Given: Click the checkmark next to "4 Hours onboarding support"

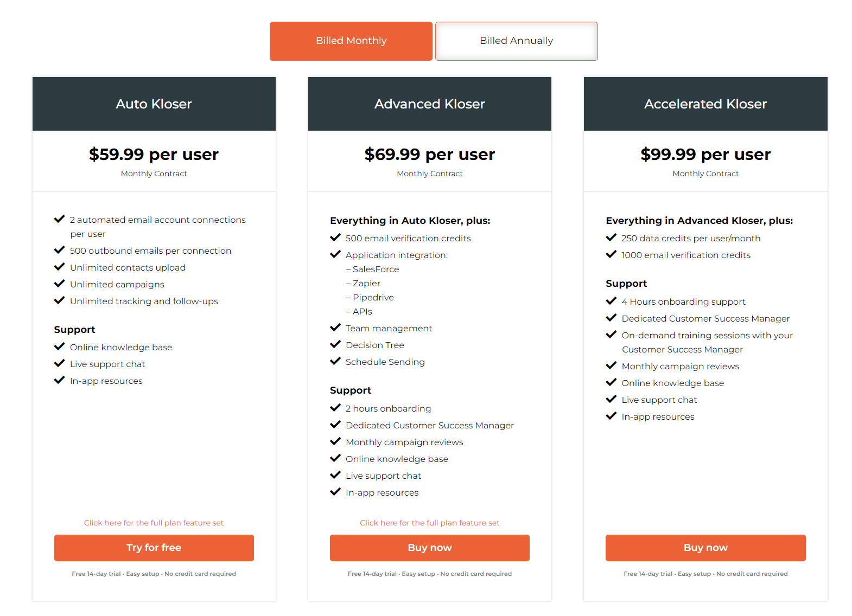Looking at the screenshot, I should pos(612,300).
